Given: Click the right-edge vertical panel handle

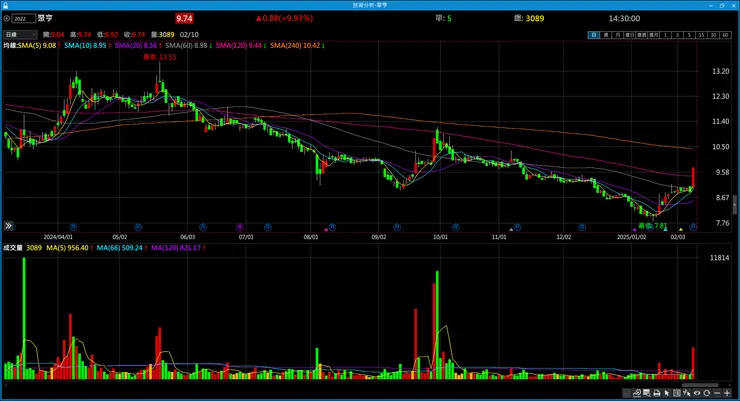Looking at the screenshot, I should click(734, 206).
